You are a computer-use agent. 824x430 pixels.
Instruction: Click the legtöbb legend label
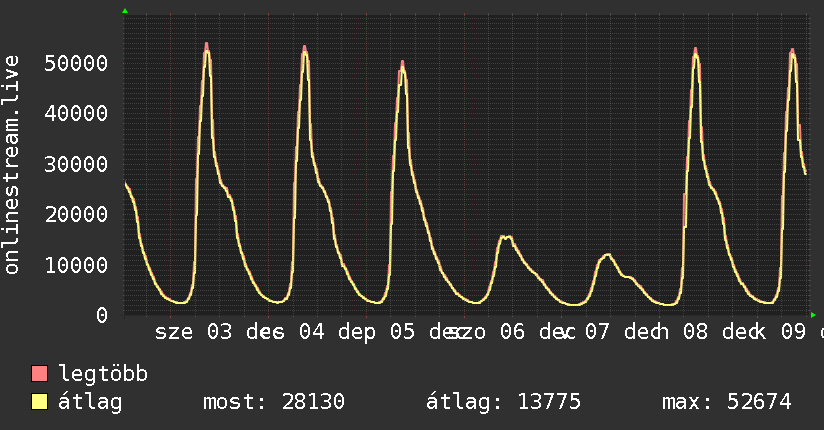tap(103, 374)
